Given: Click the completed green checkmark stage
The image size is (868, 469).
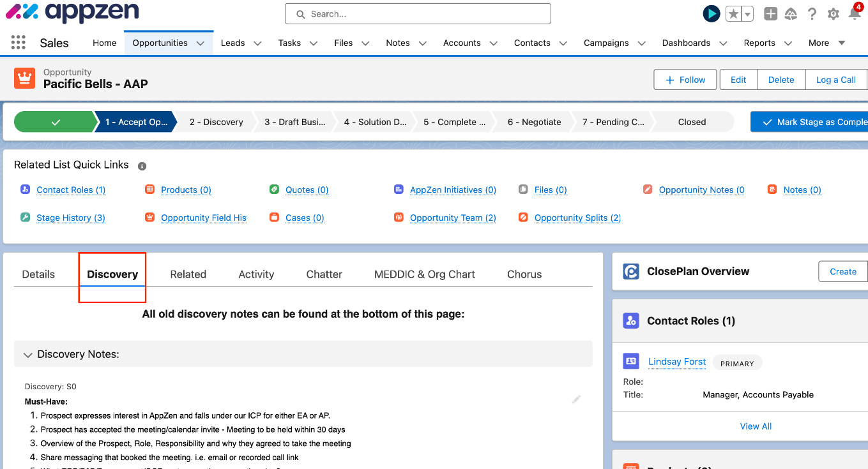Looking at the screenshot, I should pos(56,122).
